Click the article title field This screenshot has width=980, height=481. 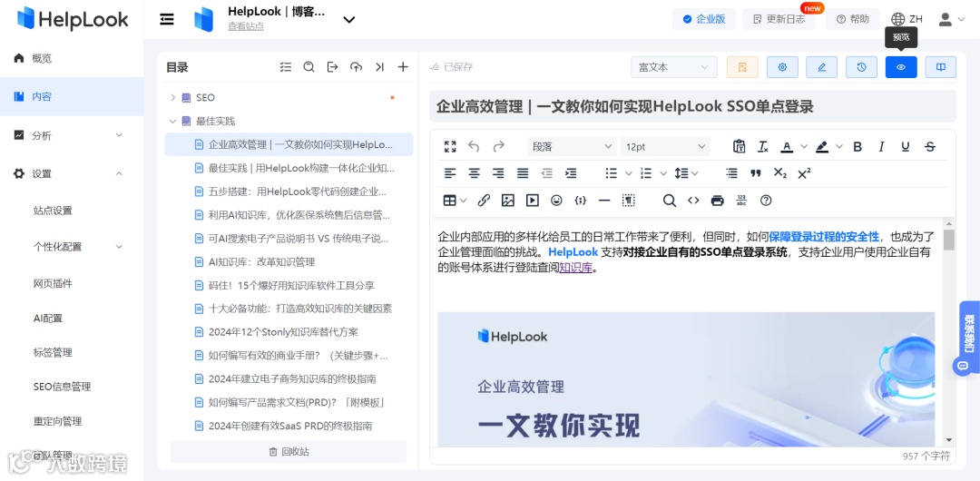click(692, 106)
